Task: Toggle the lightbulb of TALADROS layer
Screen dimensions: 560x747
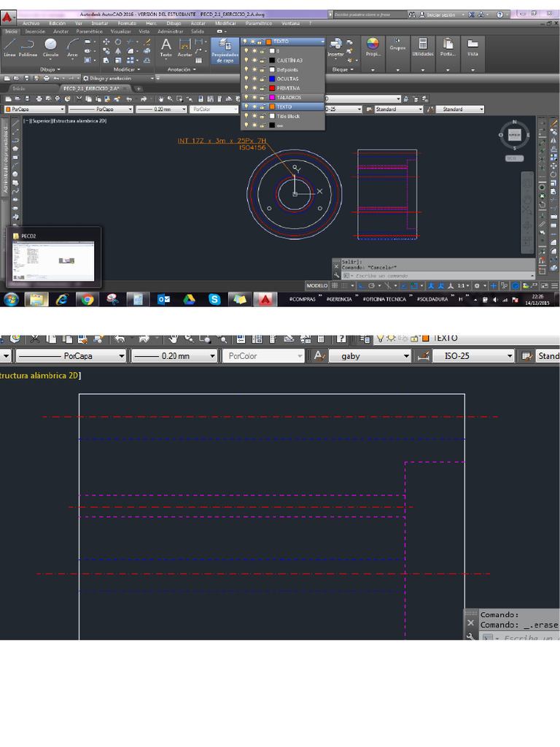Action: 246,97
